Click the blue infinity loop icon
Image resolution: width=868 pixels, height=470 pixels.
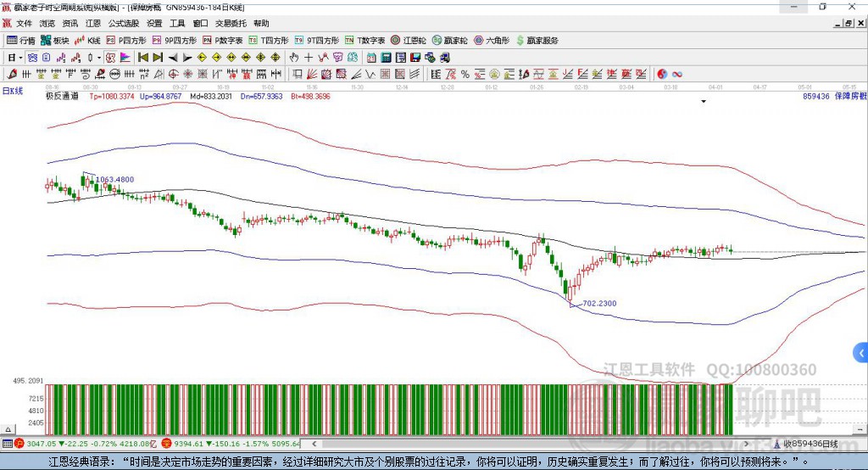click(676, 75)
